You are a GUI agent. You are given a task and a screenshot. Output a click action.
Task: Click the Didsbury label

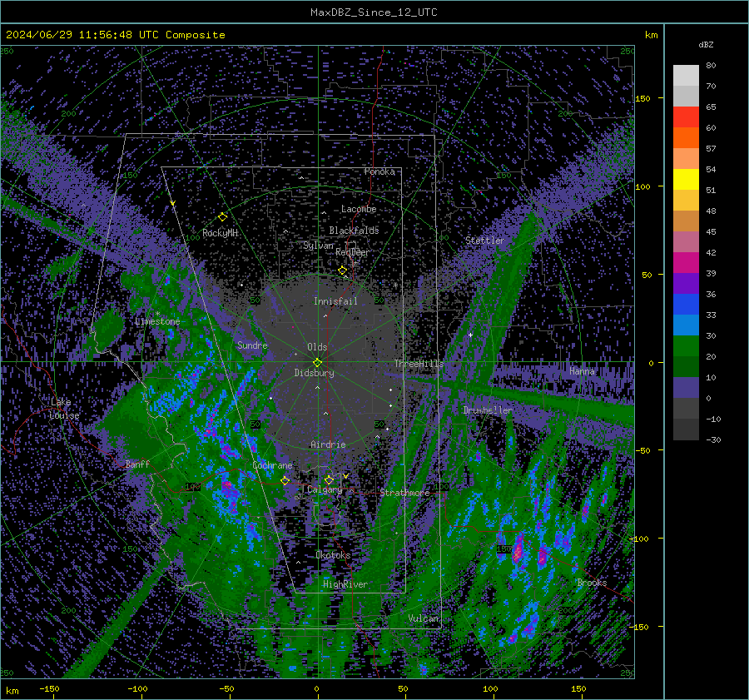(314, 373)
